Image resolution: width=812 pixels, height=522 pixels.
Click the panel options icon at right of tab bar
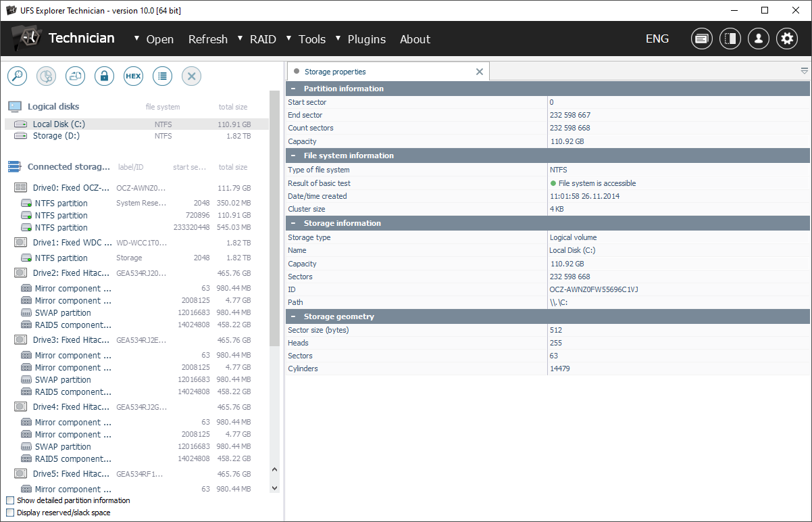point(805,71)
